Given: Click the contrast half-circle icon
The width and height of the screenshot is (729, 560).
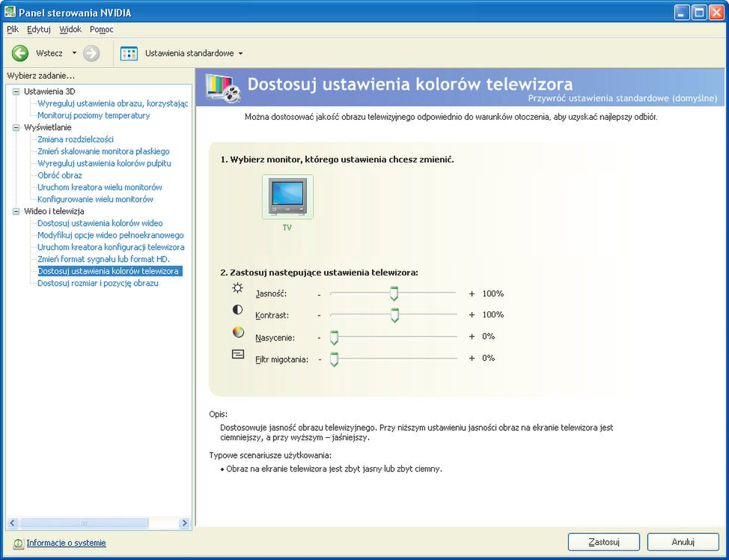Looking at the screenshot, I should (x=237, y=310).
